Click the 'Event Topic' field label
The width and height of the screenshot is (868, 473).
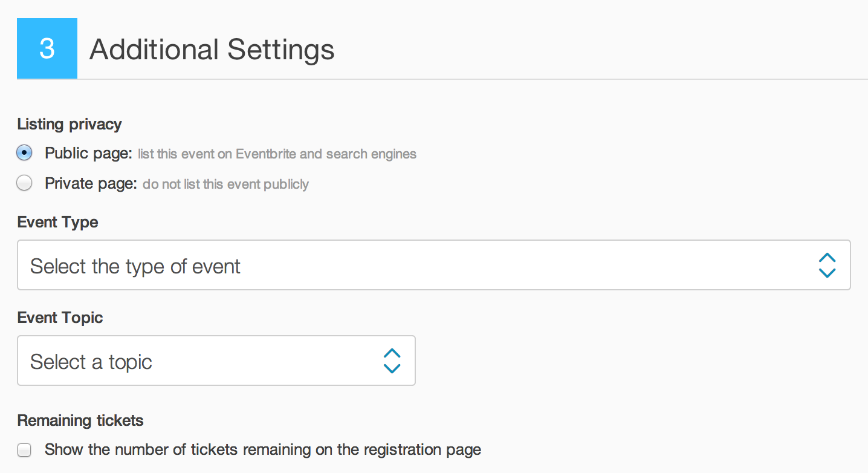[x=60, y=318]
